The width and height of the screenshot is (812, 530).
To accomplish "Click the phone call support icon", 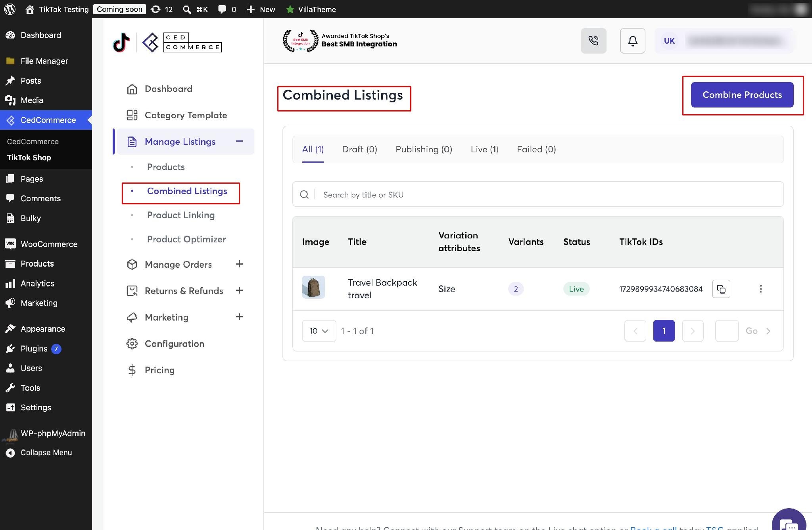I will [593, 41].
